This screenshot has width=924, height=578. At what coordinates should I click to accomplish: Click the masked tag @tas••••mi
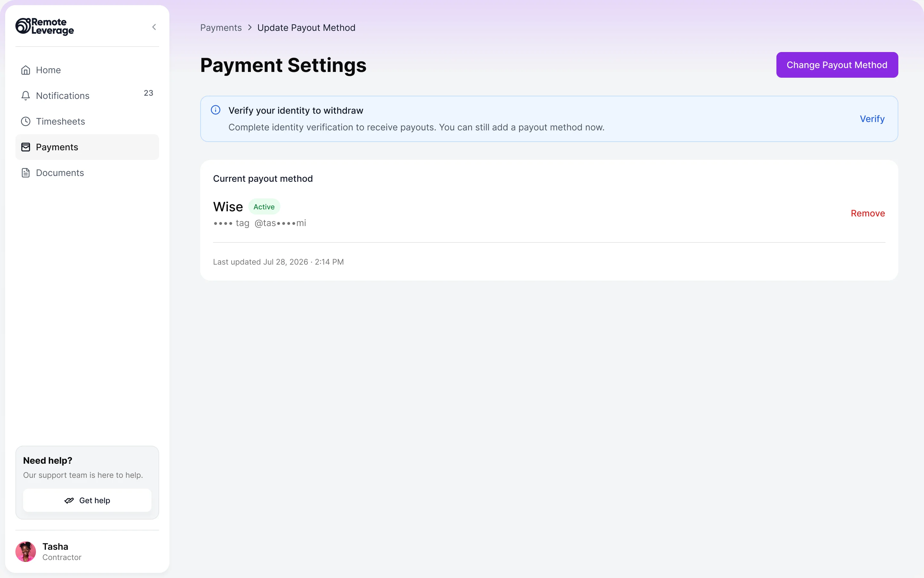(280, 223)
